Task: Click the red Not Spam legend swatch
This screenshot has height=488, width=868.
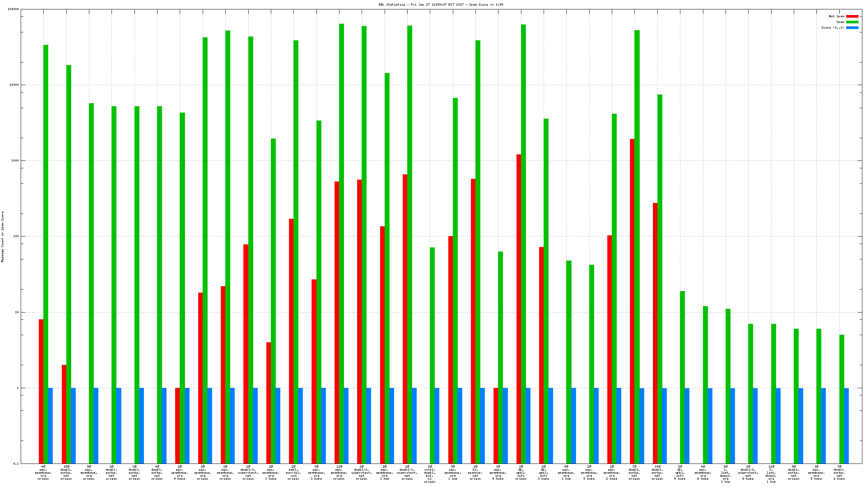Action: 852,16
